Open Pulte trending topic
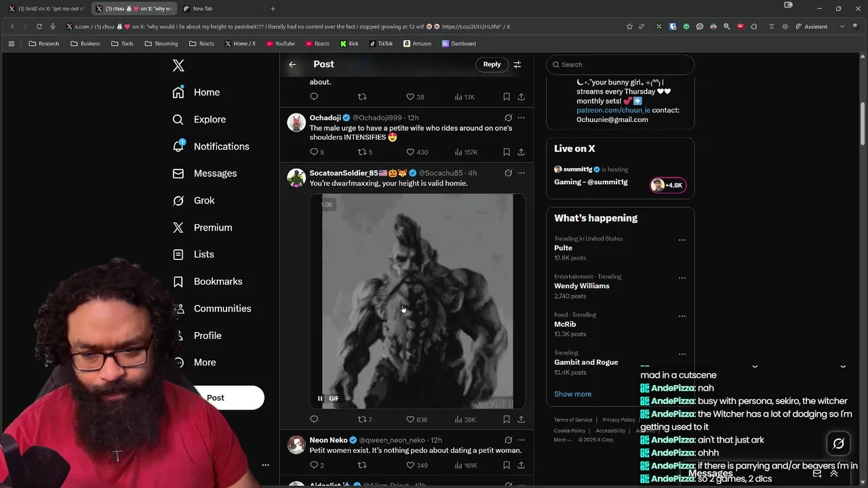 pos(563,248)
